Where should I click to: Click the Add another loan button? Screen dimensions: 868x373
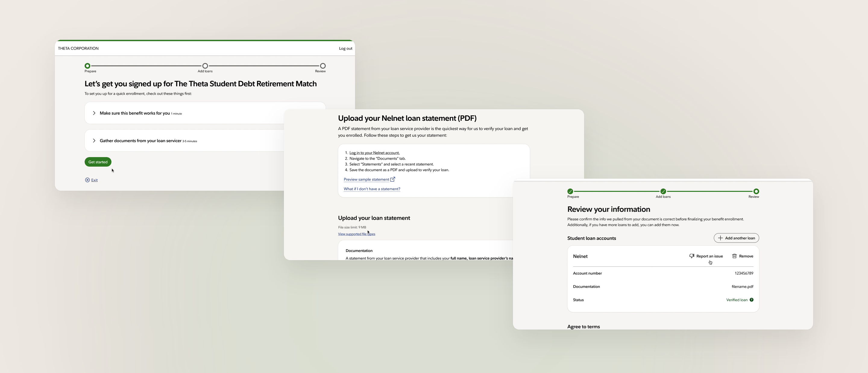click(736, 238)
